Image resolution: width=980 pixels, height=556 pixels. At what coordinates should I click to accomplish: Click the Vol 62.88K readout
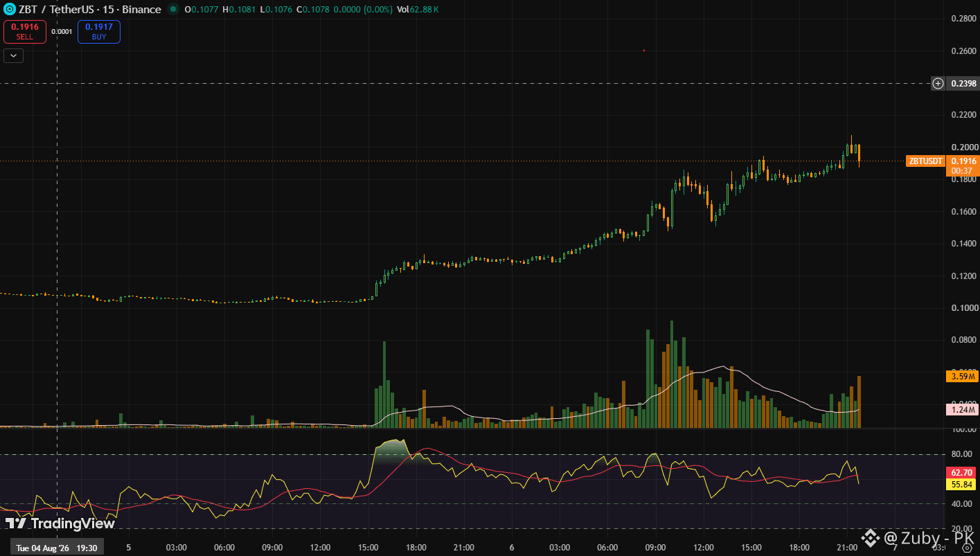416,10
